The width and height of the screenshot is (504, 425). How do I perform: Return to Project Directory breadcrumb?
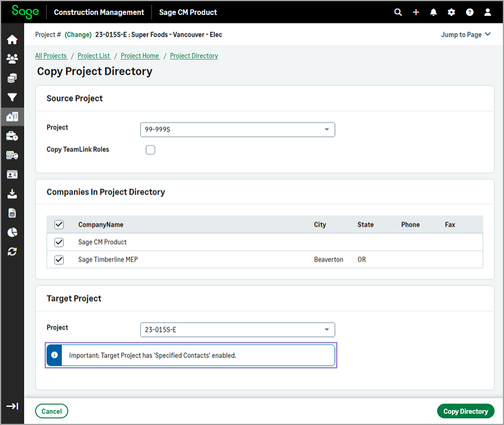[x=194, y=56]
